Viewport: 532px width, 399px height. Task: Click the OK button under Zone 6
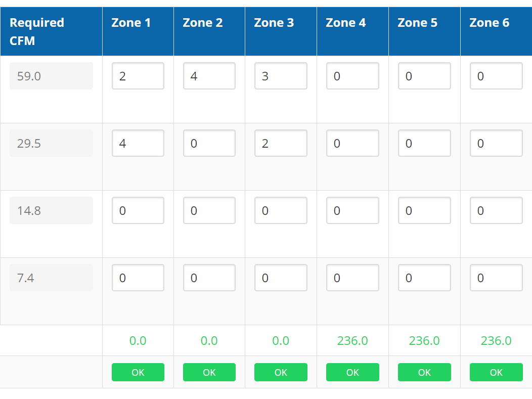[496, 372]
